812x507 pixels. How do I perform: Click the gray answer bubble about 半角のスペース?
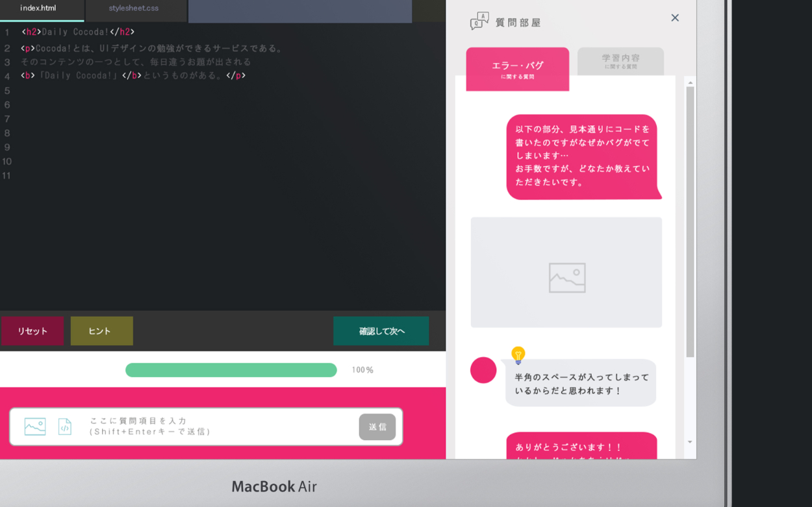tap(581, 383)
